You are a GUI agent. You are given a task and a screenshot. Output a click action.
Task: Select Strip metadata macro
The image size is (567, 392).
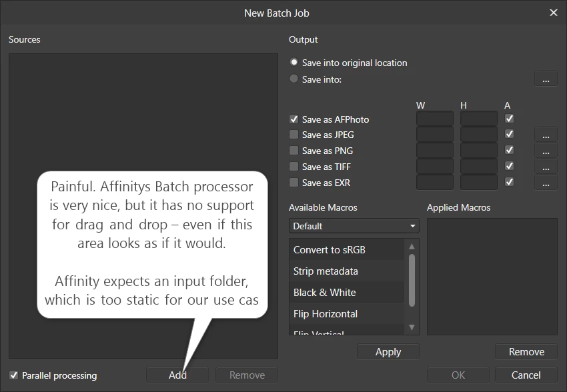click(x=346, y=271)
